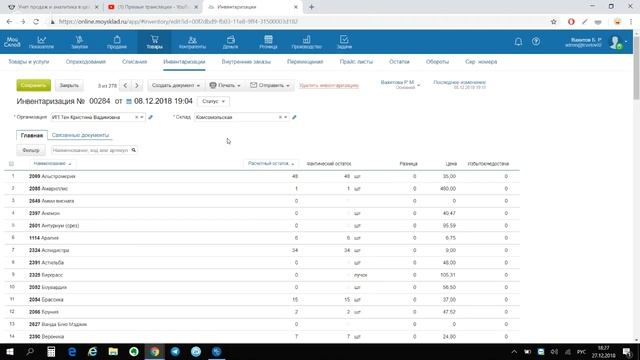The image size is (640, 360).
Task: Expand the Отправить dropdown
Action: 270,85
